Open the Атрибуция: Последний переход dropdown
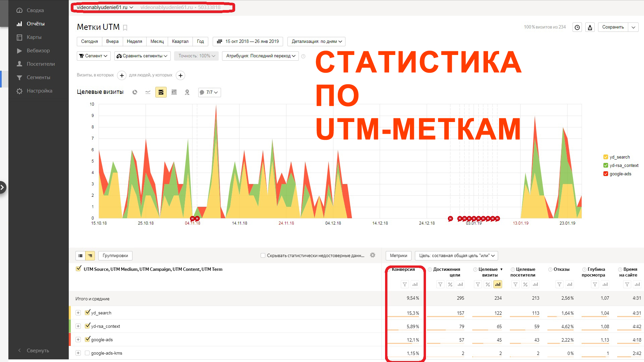Screen dimensions: 644x362 [260, 56]
